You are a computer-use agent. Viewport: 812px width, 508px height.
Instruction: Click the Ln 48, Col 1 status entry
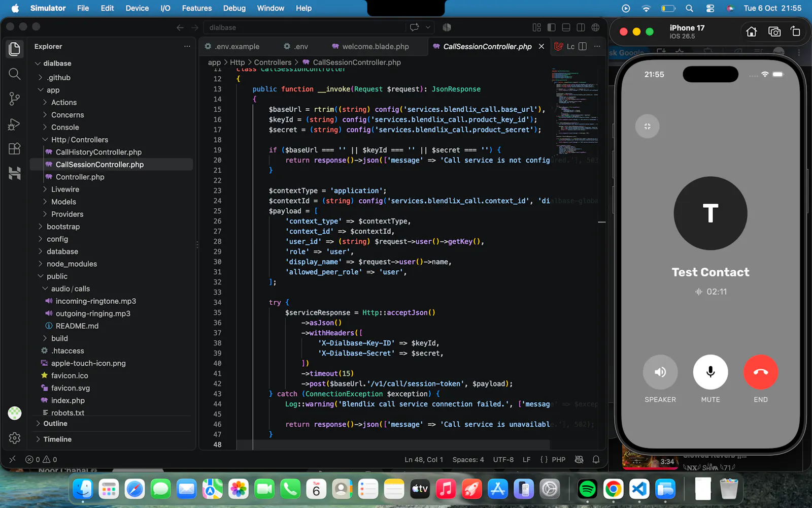click(x=424, y=459)
